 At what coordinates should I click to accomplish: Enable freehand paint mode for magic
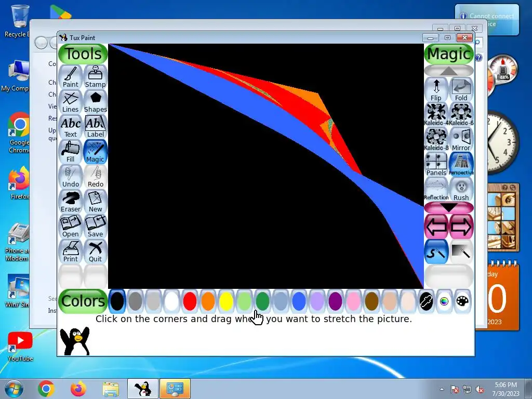[x=436, y=252]
